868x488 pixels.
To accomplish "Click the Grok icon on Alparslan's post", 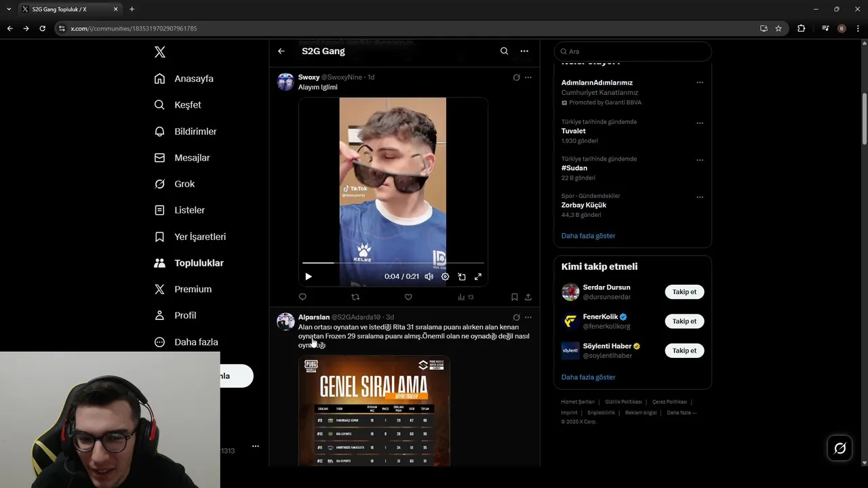I will 516,317.
